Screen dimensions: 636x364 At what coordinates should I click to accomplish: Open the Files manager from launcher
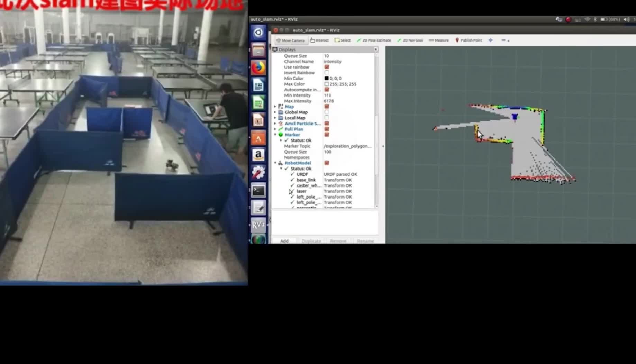[x=258, y=50]
